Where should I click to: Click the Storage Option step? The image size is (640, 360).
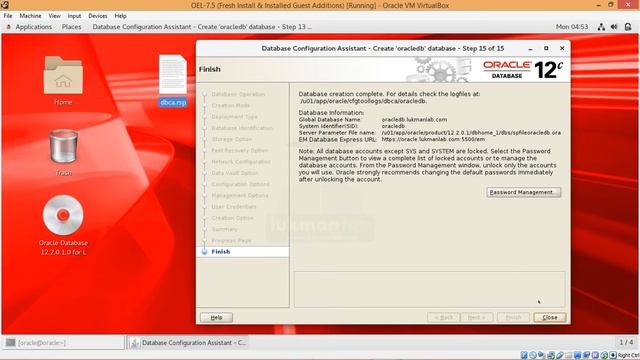pyautogui.click(x=231, y=139)
